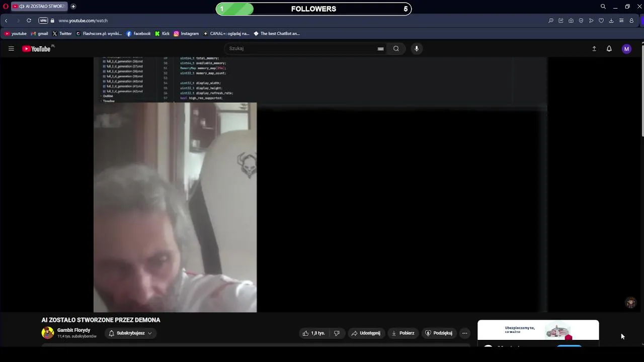Click the zoom-out magnifier toolbar icon
Image resolution: width=644 pixels, height=362 pixels.
(551, 21)
